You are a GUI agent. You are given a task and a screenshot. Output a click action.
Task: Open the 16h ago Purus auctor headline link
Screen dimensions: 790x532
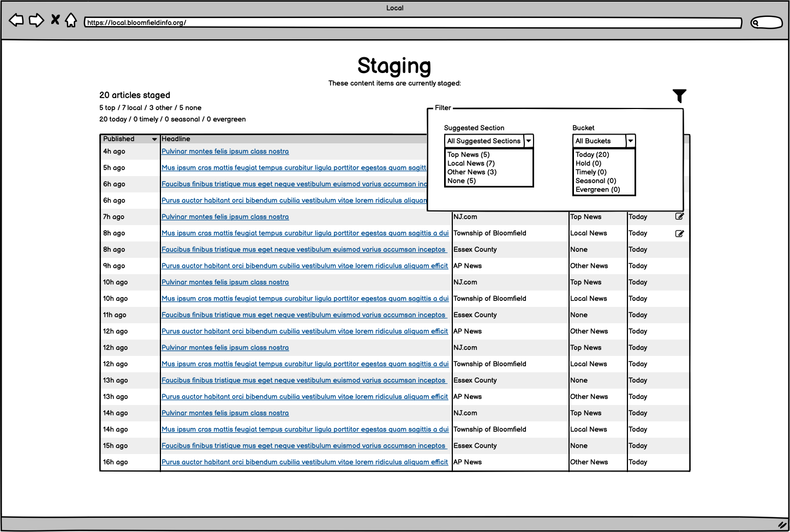304,462
